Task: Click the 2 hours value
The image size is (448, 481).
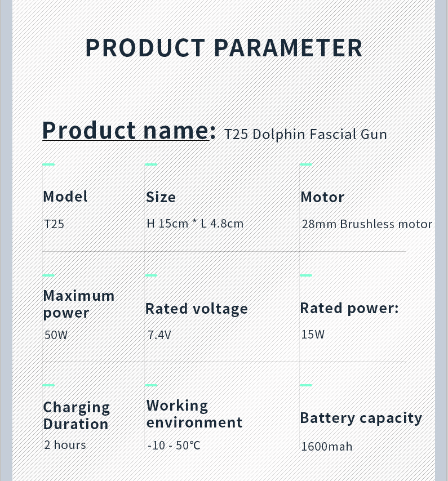Action: pos(65,445)
